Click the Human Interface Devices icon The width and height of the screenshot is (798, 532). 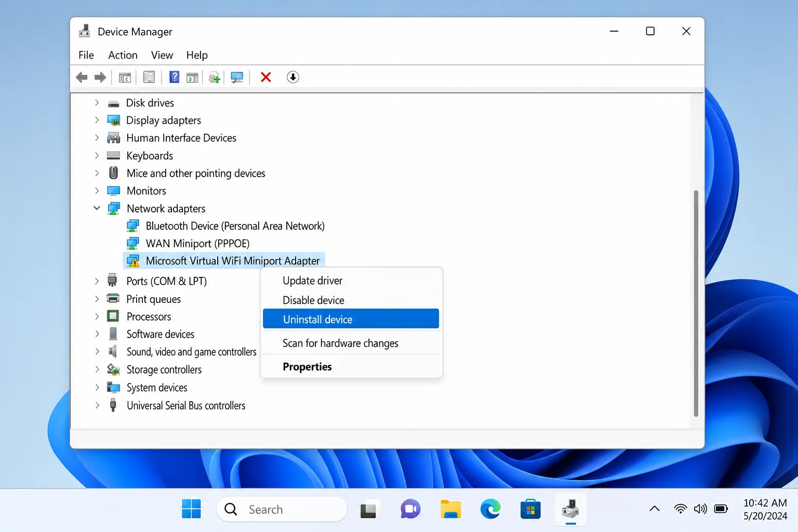[x=113, y=138]
